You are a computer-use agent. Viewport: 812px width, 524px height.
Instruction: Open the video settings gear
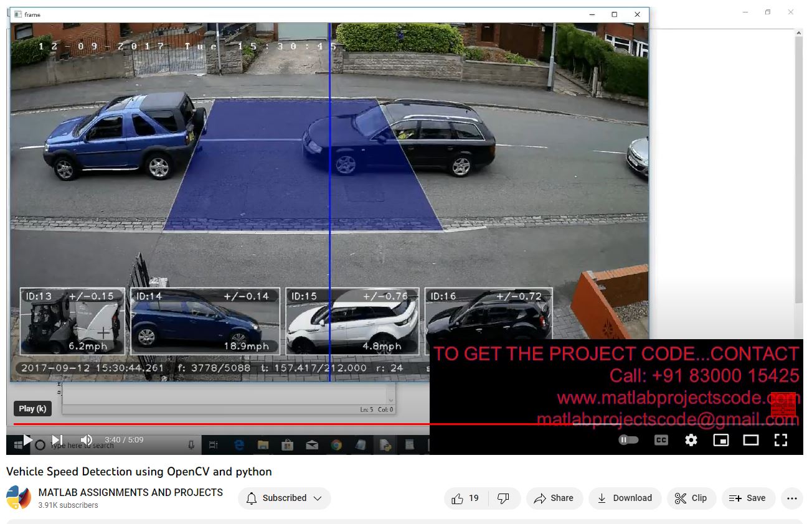[x=691, y=440]
